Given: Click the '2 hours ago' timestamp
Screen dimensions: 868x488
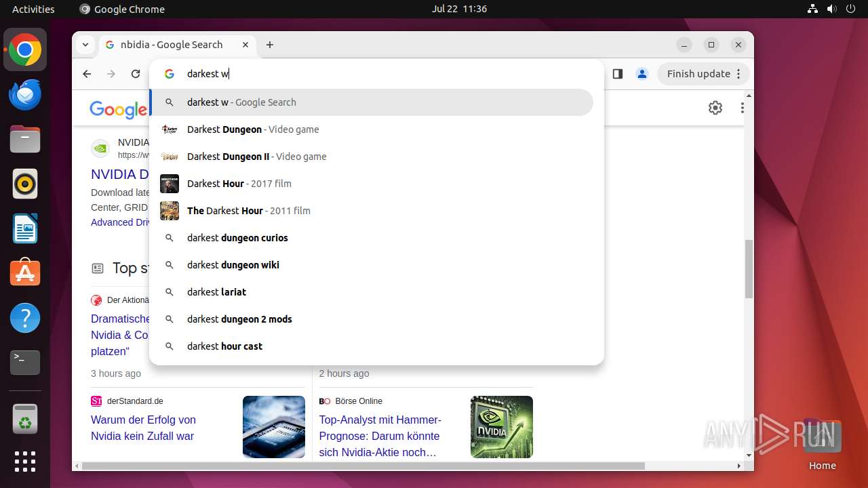Looking at the screenshot, I should pyautogui.click(x=344, y=373).
